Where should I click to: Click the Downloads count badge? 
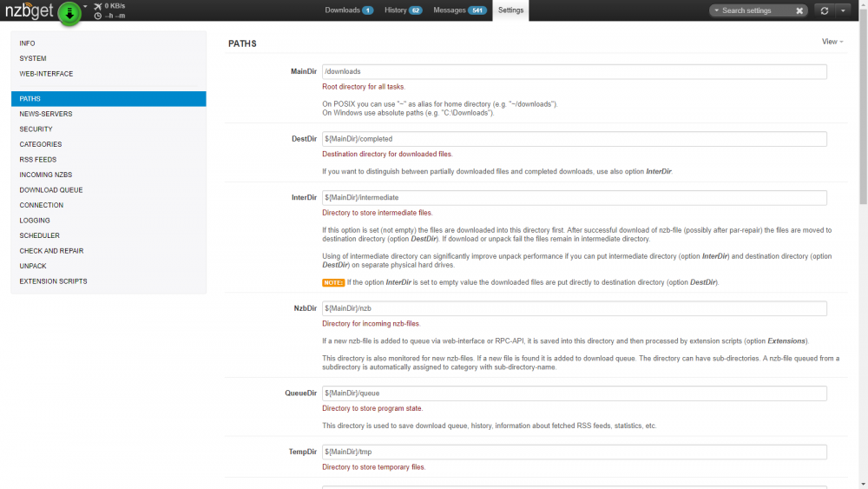point(367,10)
